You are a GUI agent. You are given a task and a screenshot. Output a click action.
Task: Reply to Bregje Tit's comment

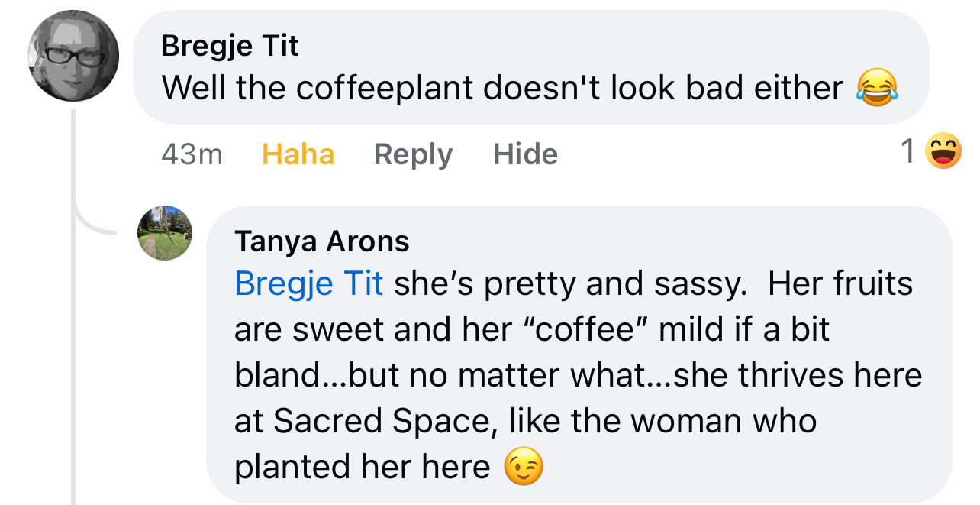click(x=413, y=154)
